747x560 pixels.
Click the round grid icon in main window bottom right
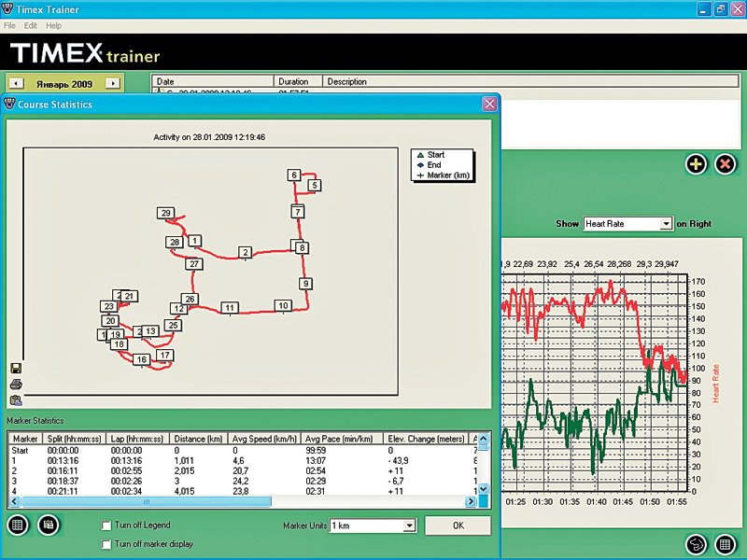pyautogui.click(x=726, y=544)
